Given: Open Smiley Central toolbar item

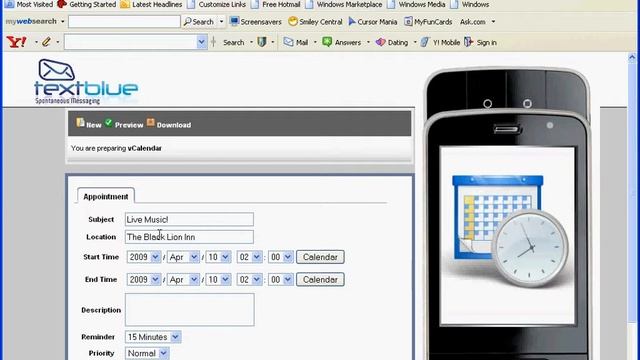Looking at the screenshot, I should 315,22.
